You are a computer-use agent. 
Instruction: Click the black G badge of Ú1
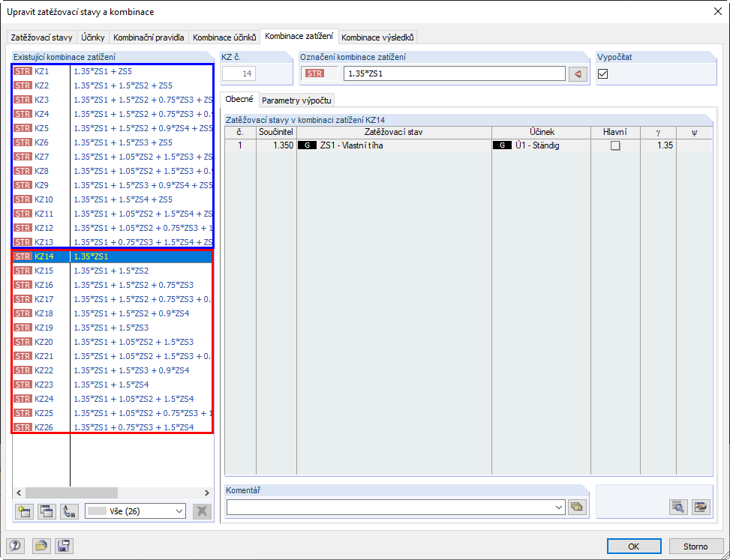502,145
